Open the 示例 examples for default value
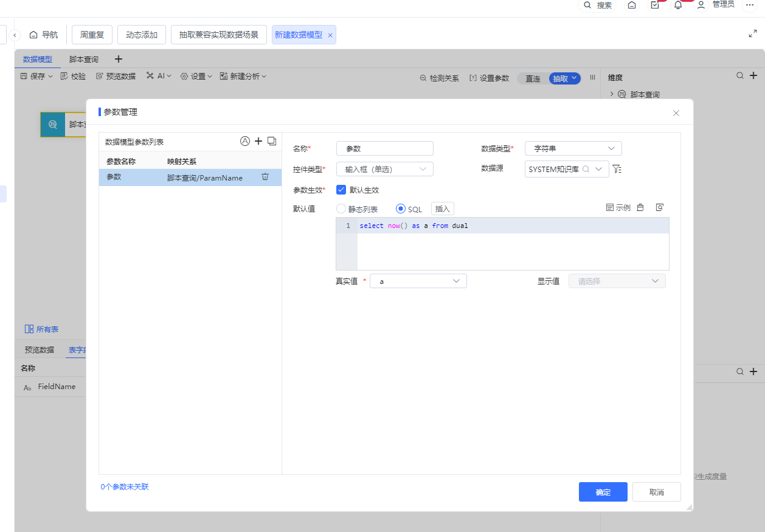Viewport: 765px width, 532px height. pyautogui.click(x=618, y=208)
